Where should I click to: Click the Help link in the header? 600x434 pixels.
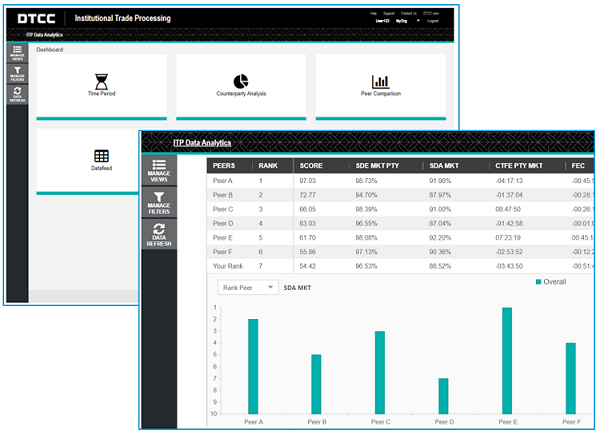[x=373, y=13]
